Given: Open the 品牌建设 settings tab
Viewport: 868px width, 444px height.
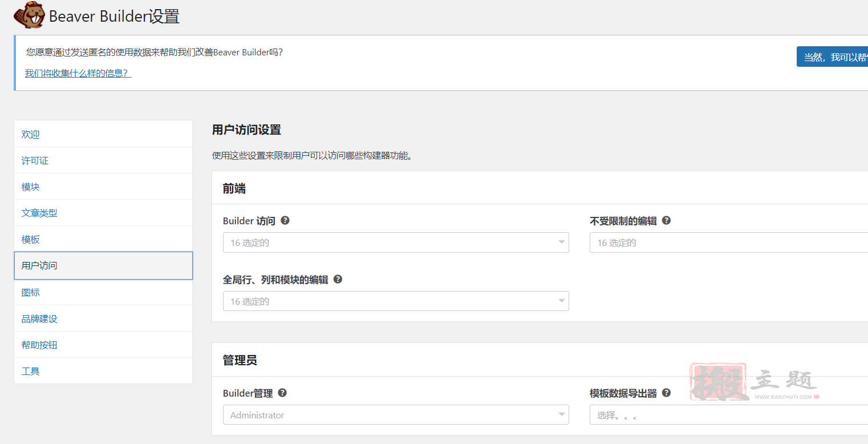Looking at the screenshot, I should point(103,318).
